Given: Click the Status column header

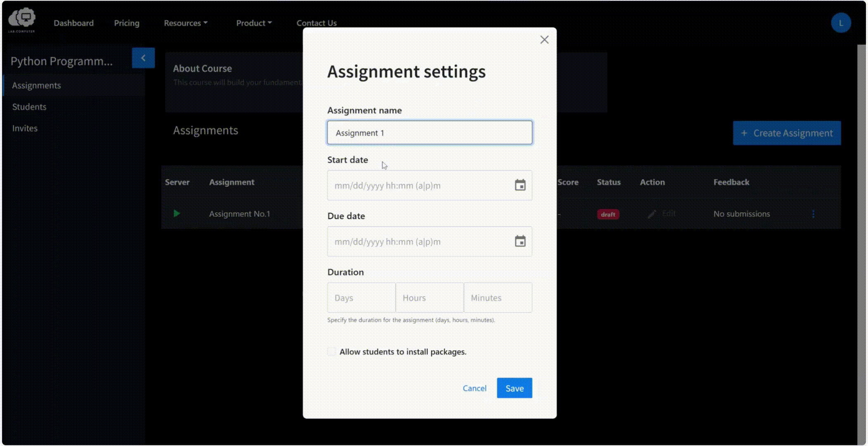Looking at the screenshot, I should point(609,182).
